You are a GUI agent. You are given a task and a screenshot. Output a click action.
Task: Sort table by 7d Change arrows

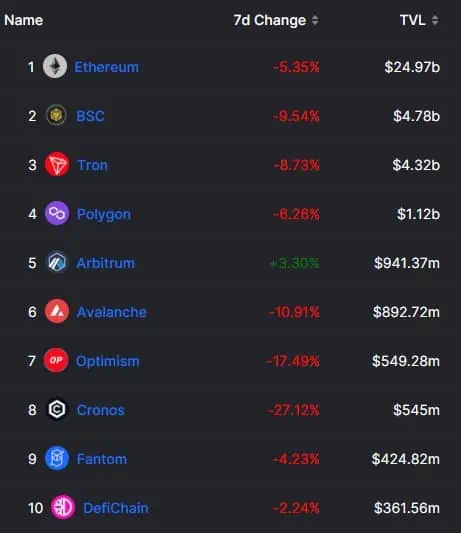tap(315, 20)
